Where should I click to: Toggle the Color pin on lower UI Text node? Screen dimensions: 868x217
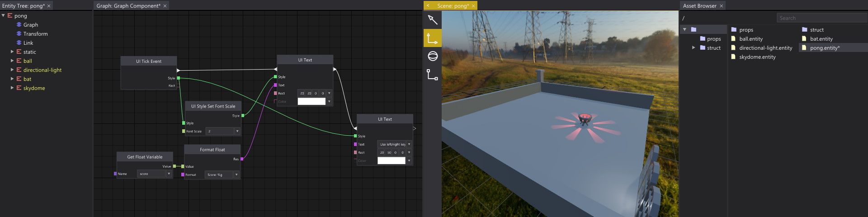(x=355, y=160)
